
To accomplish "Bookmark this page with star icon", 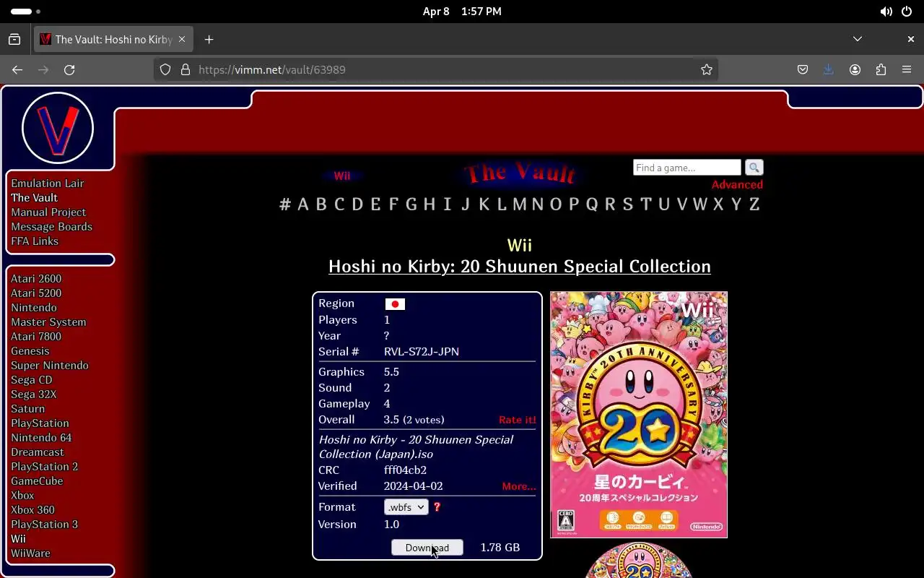I will (x=707, y=69).
